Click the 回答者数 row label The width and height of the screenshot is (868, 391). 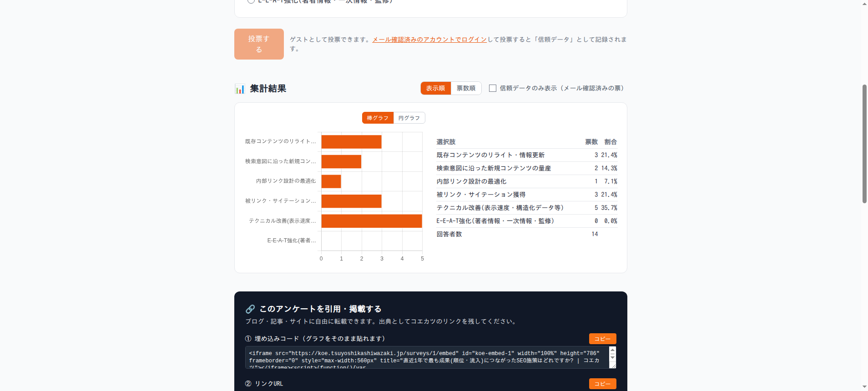click(x=449, y=234)
